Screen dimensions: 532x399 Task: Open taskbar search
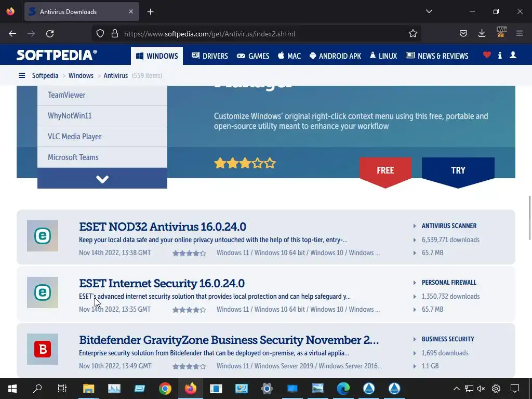pyautogui.click(x=37, y=389)
